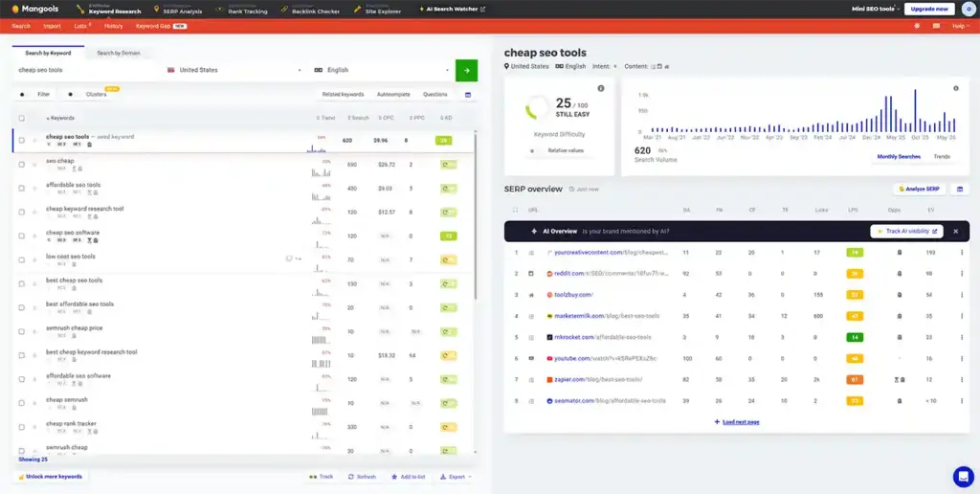Click the Analyze SERP button
The image size is (980, 494).
[x=920, y=189]
